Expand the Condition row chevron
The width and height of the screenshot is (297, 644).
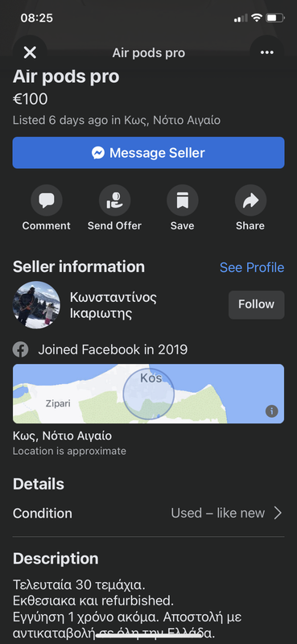click(278, 513)
